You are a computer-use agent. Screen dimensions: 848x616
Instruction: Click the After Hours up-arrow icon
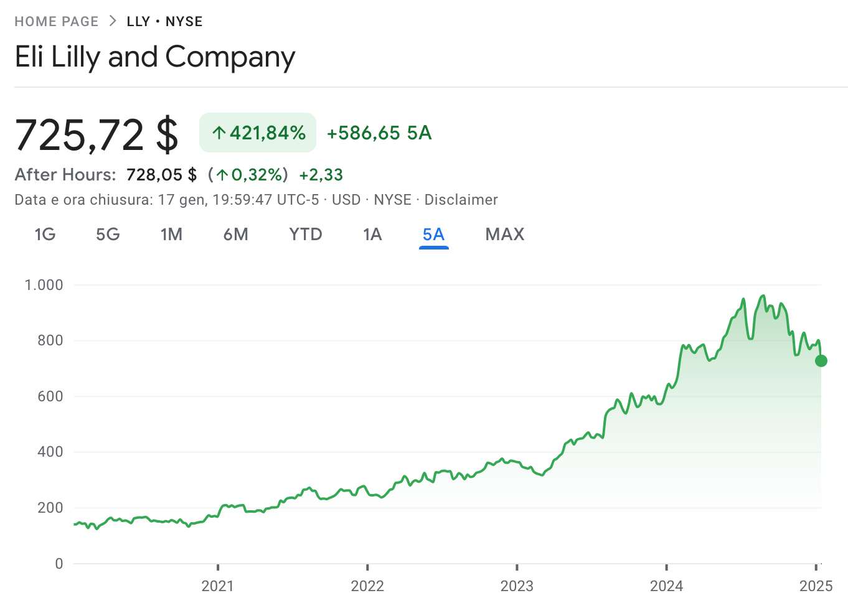coord(222,175)
